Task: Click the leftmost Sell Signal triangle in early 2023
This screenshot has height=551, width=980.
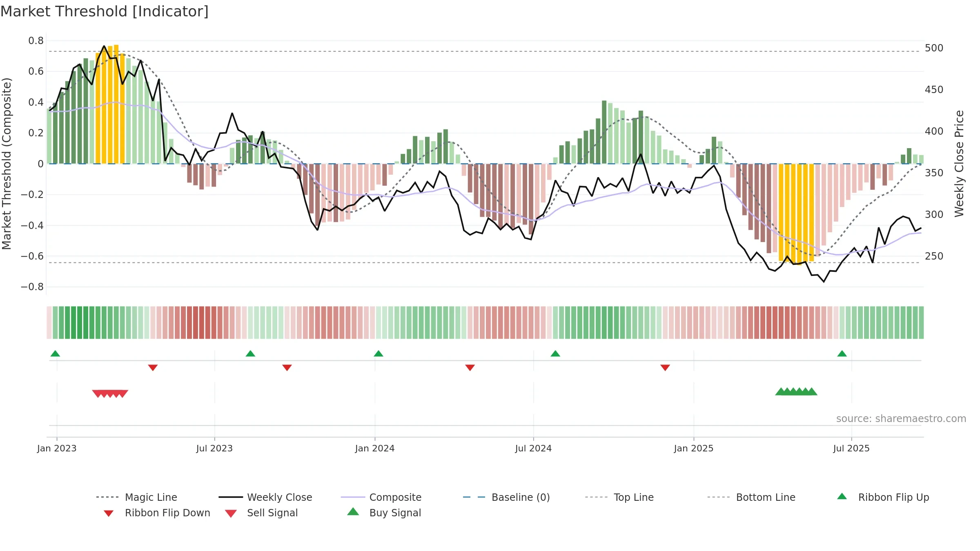Action: pos(97,393)
